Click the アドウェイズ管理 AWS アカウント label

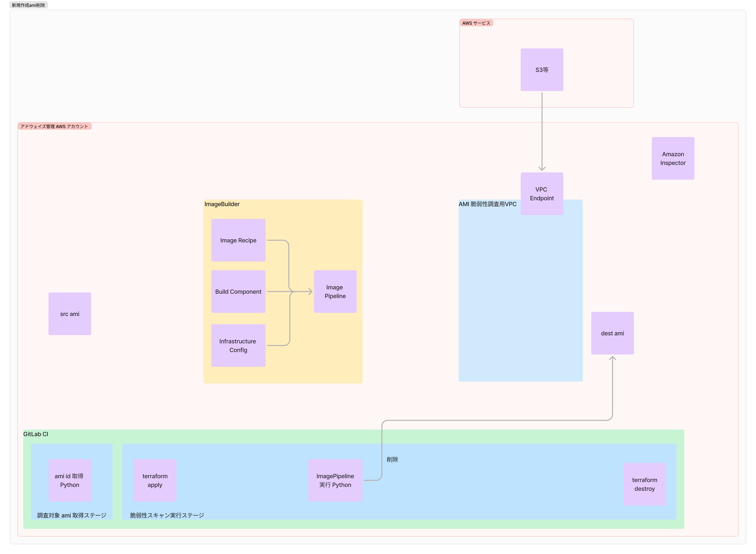click(54, 126)
